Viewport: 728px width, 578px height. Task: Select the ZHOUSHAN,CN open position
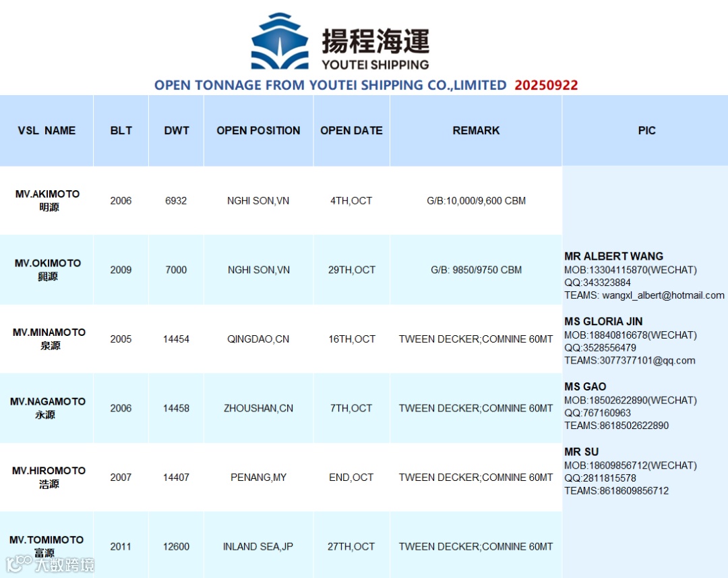pyautogui.click(x=259, y=409)
